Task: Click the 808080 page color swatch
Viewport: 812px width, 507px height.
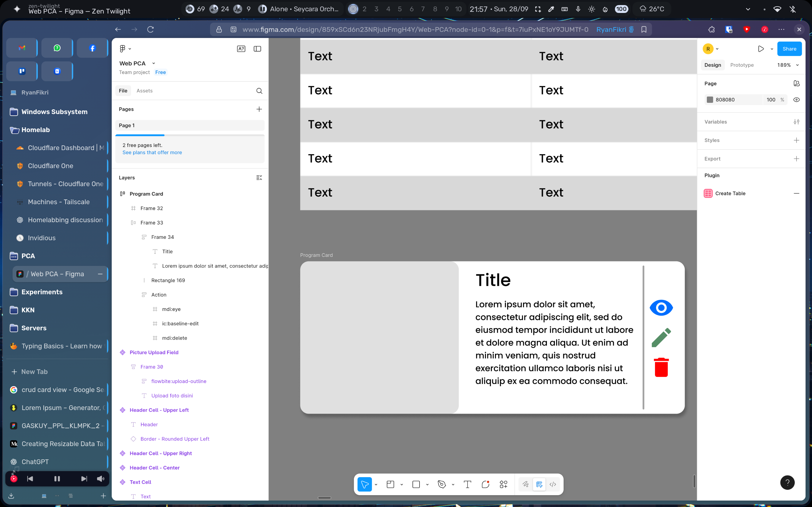Action: 710,100
